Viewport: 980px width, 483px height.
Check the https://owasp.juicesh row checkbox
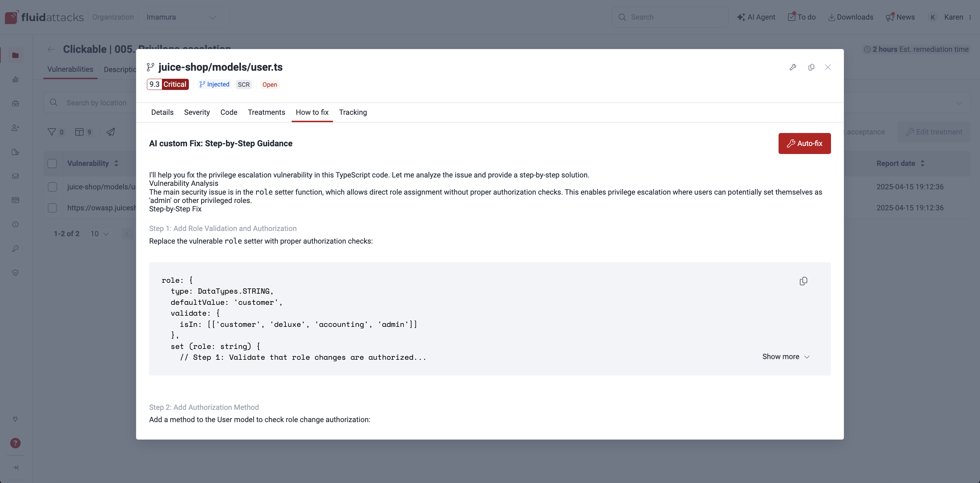pyautogui.click(x=52, y=208)
